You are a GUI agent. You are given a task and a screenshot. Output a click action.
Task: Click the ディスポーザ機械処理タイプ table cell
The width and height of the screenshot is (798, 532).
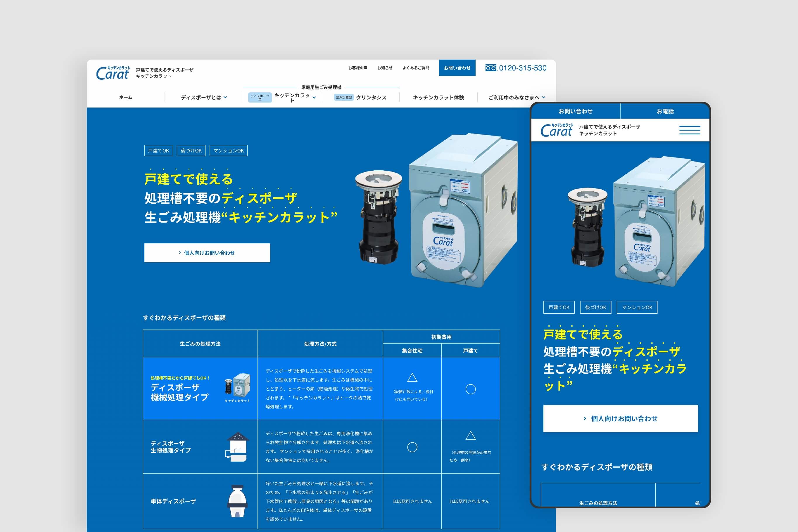point(200,389)
